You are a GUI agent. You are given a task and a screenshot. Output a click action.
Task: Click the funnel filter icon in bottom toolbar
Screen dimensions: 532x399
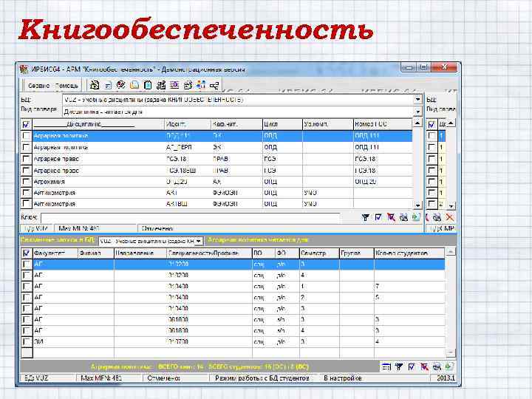click(x=399, y=366)
